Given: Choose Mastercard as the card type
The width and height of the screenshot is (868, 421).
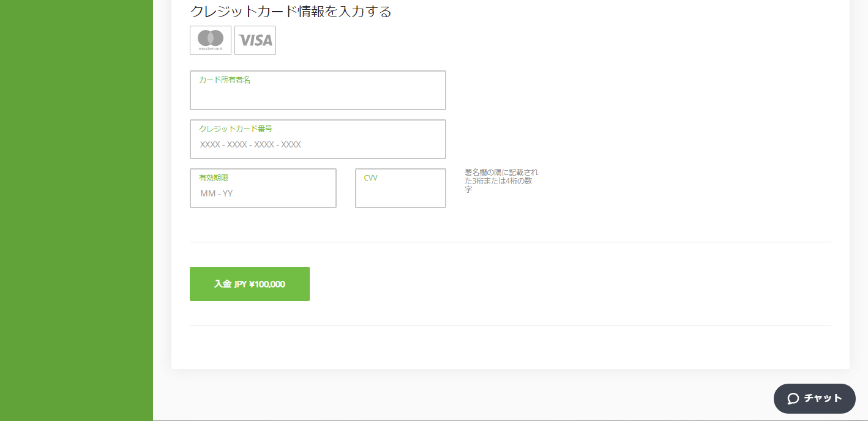Looking at the screenshot, I should pyautogui.click(x=211, y=40).
